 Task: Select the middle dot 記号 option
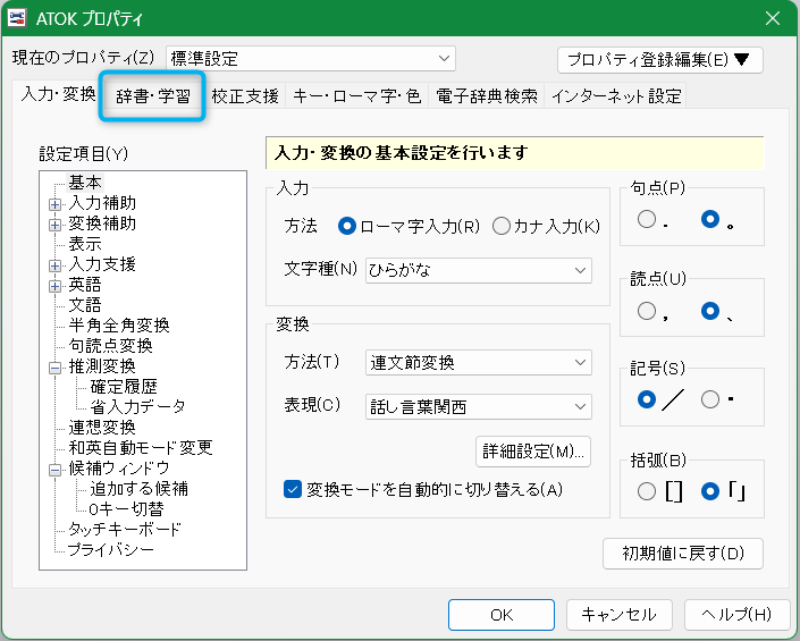click(710, 399)
